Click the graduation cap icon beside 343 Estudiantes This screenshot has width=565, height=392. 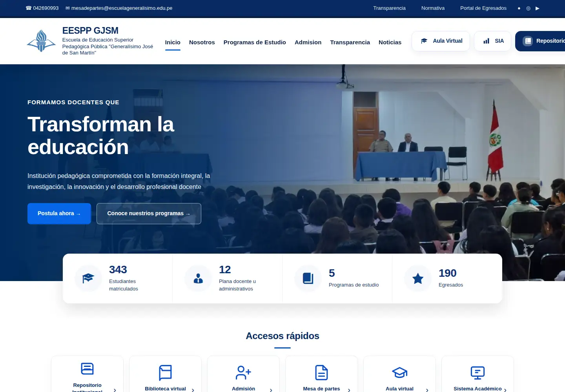(x=88, y=278)
